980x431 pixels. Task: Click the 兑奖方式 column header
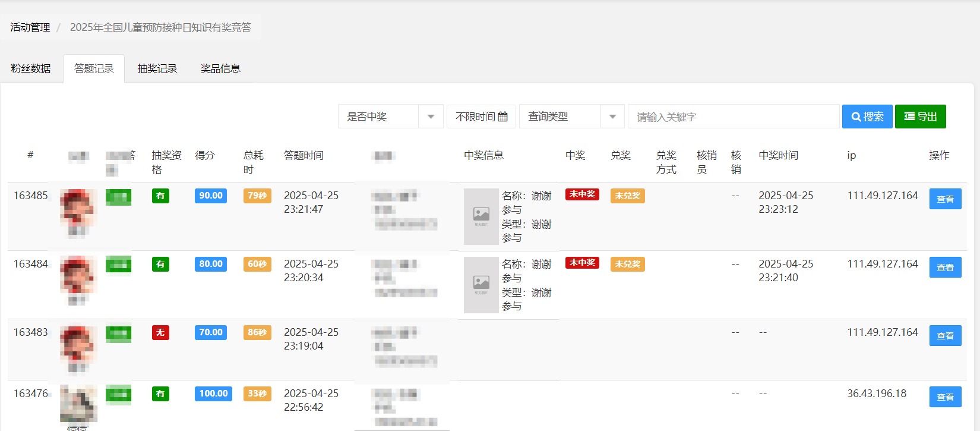(666, 162)
